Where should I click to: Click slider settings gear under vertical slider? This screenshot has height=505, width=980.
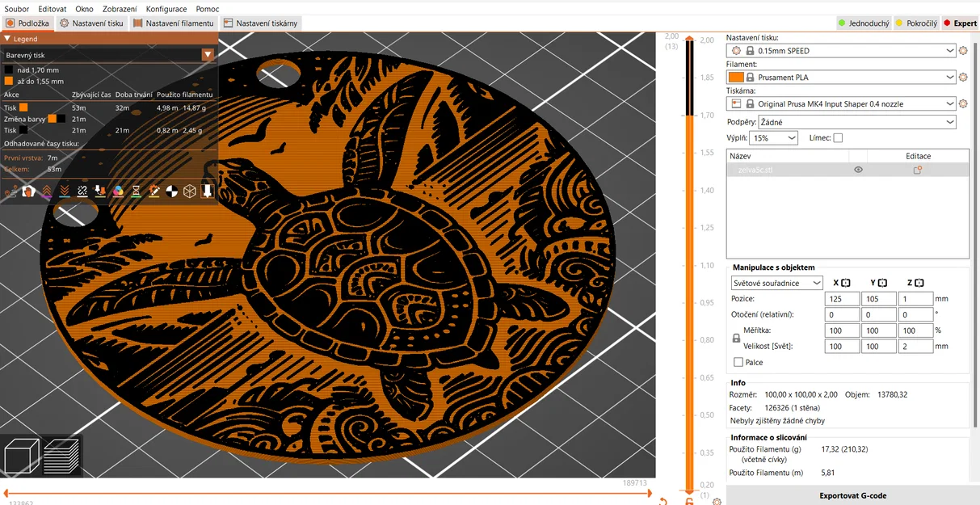(717, 502)
